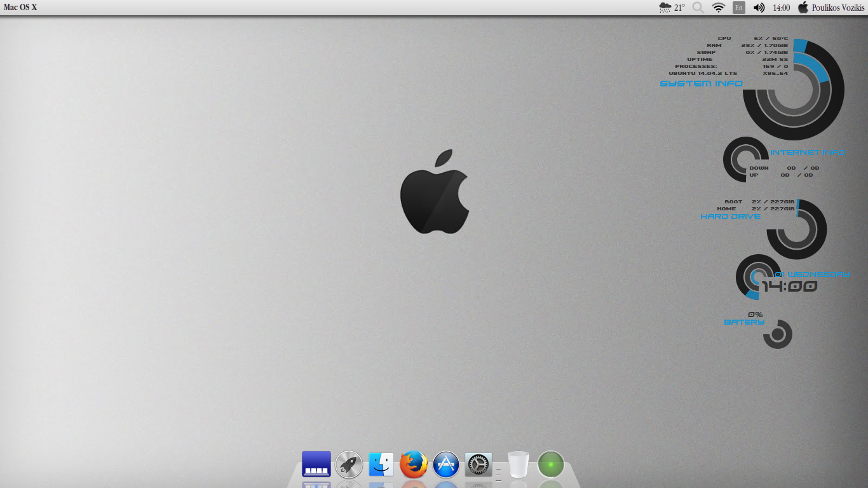Open Finder from the dock
Image resolution: width=868 pixels, height=488 pixels.
point(381,464)
